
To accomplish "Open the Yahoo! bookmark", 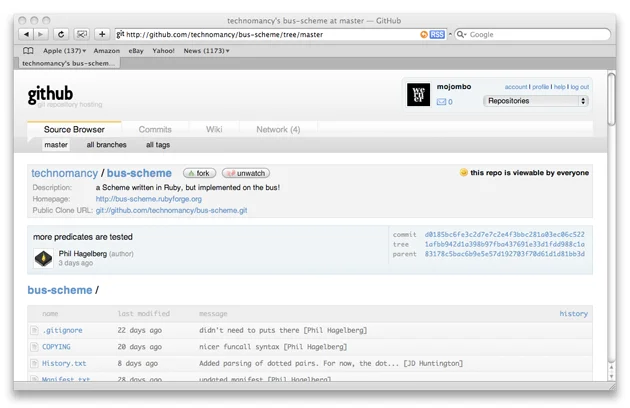I will tap(163, 51).
